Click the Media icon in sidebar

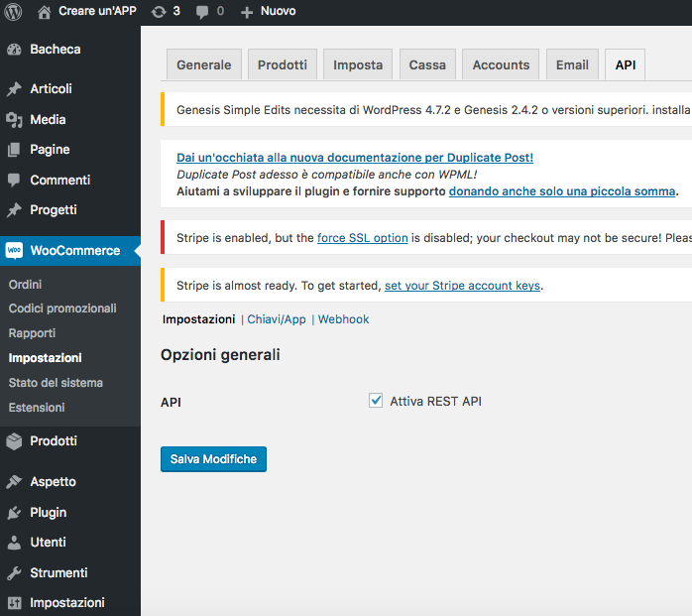click(x=14, y=120)
